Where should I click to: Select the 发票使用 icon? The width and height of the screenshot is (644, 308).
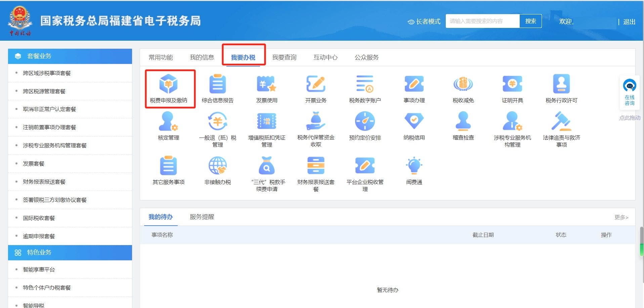(267, 89)
